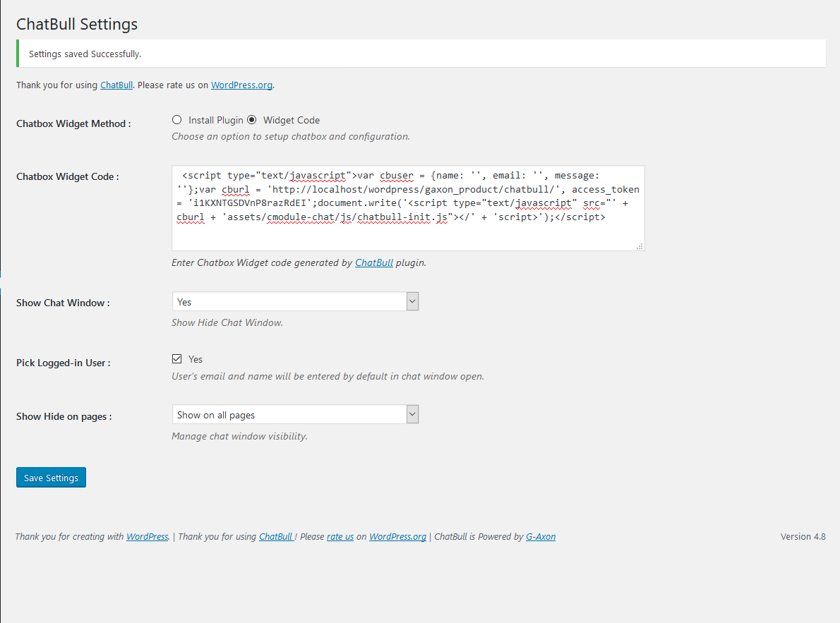The width and height of the screenshot is (840, 623).
Task: Open the ChatBull link in the footer
Action: [276, 537]
